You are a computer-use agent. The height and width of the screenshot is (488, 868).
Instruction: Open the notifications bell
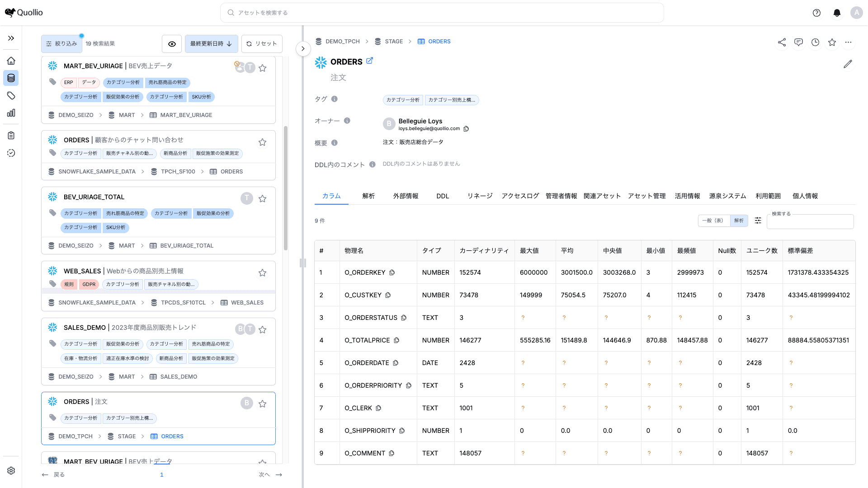pos(837,13)
